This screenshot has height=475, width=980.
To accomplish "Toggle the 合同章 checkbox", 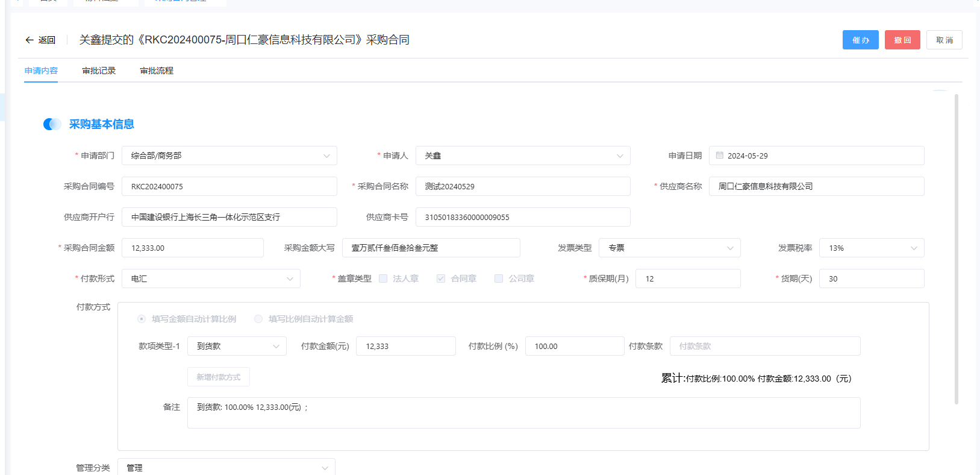I will (441, 278).
